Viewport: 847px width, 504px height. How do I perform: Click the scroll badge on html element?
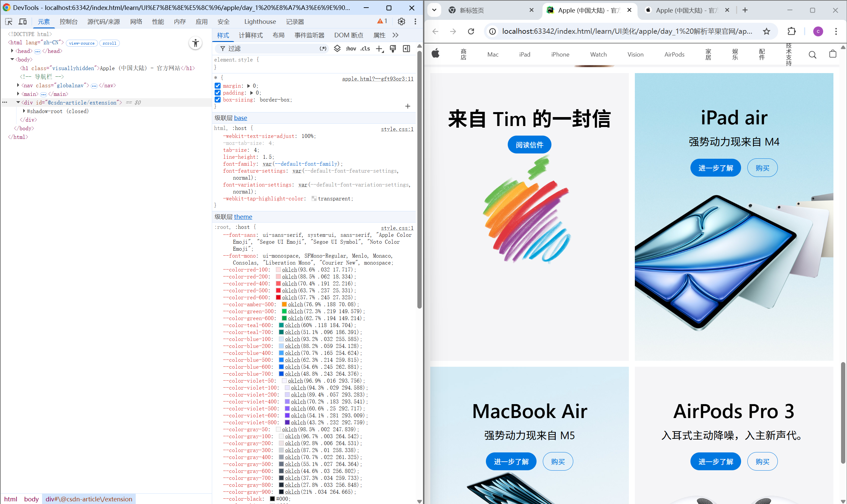(x=109, y=43)
